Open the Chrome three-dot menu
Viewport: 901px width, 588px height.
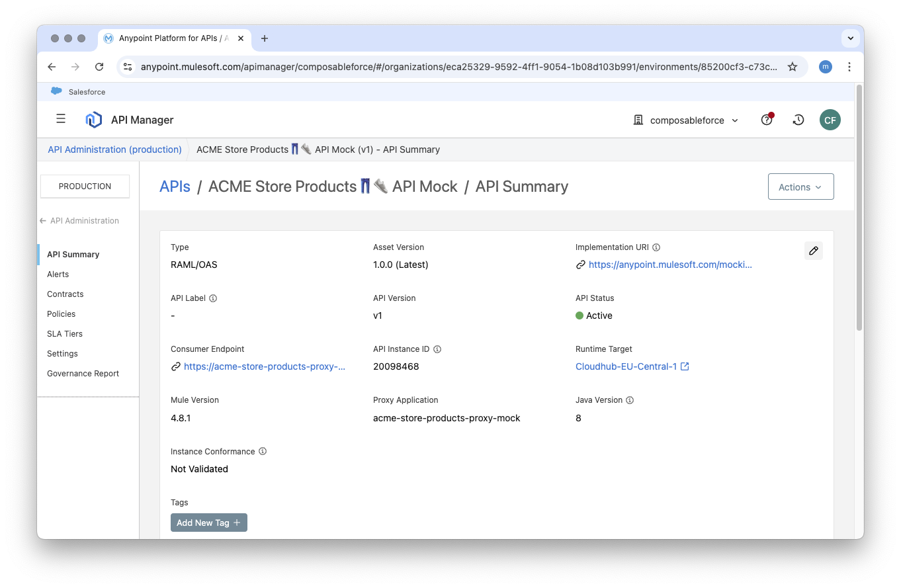(849, 67)
